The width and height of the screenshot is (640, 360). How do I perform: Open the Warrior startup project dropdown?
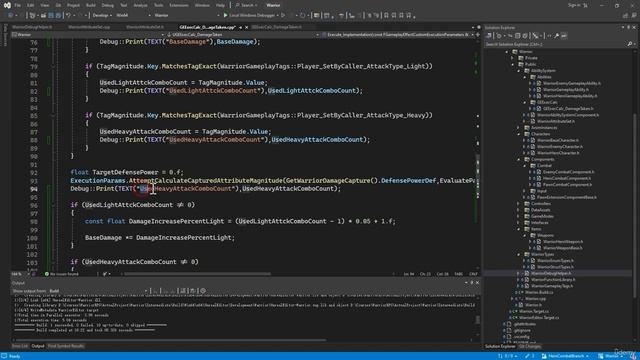(187, 15)
